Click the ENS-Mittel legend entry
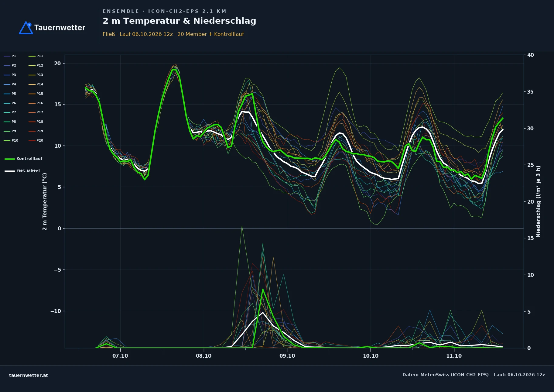This screenshot has height=392, width=554. 22,171
